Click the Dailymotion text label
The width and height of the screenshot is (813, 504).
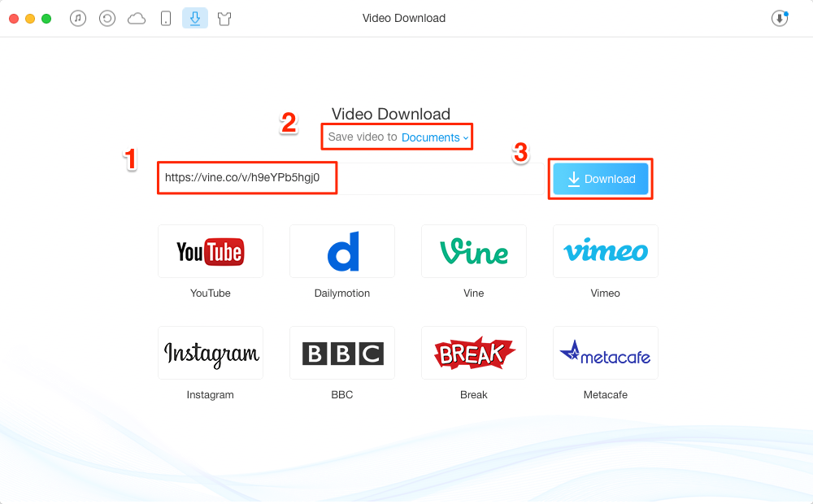click(x=342, y=293)
